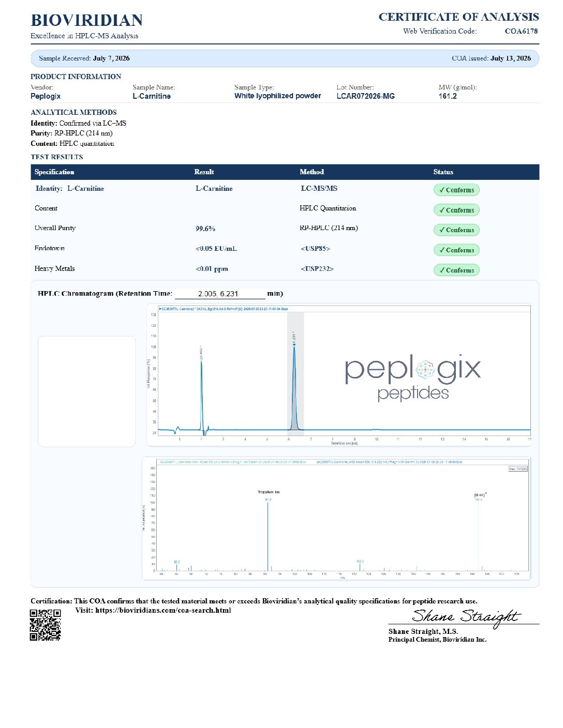Select the name 'Shane Straight, M.S.'
Viewport: 563px width, 728px height.
423,631
